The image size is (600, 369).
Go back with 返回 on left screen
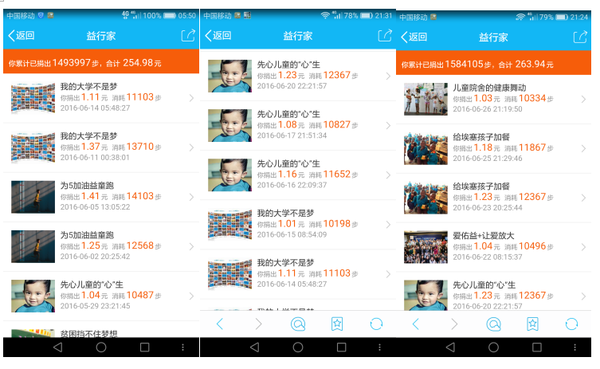pyautogui.click(x=21, y=36)
